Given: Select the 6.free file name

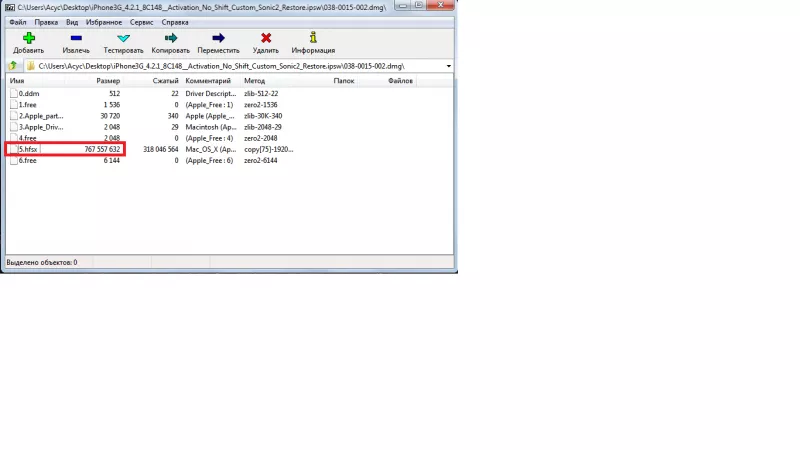Looking at the screenshot, I should (x=28, y=161).
